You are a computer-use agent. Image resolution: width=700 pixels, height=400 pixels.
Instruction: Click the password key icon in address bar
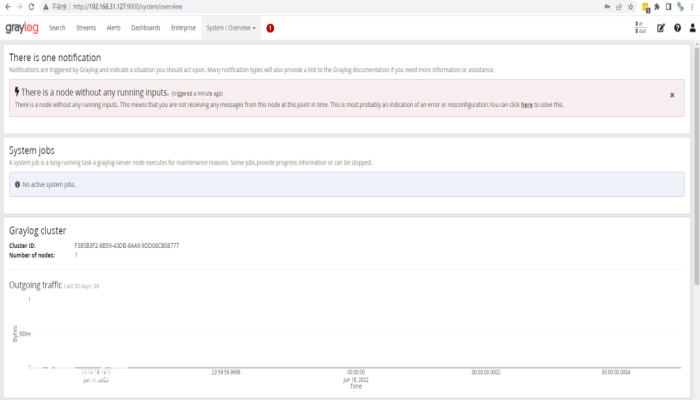click(x=607, y=7)
